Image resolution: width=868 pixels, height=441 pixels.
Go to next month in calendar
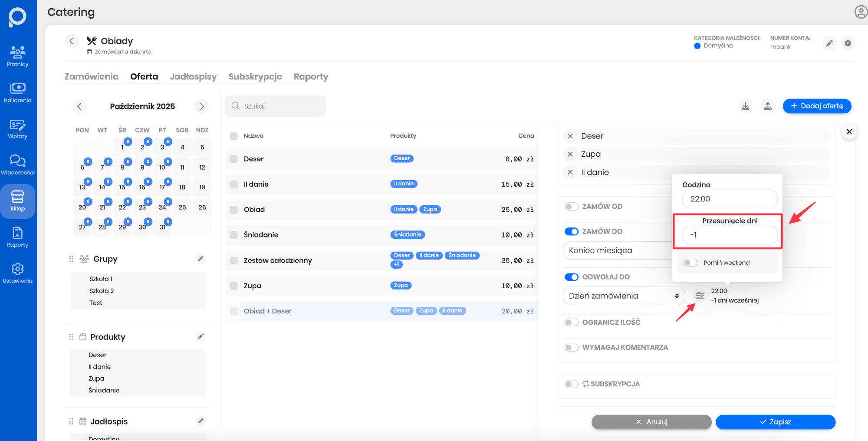(x=202, y=106)
